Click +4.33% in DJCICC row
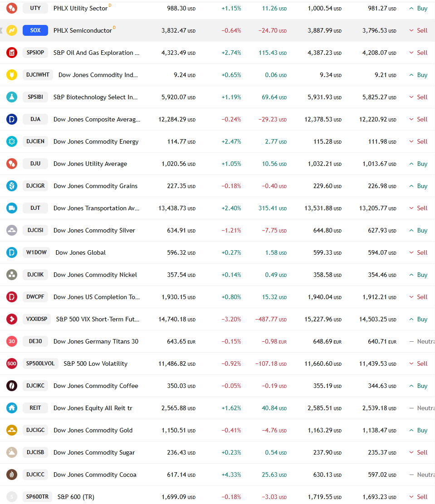Viewport: 435px width, 504px height. pyautogui.click(x=231, y=475)
